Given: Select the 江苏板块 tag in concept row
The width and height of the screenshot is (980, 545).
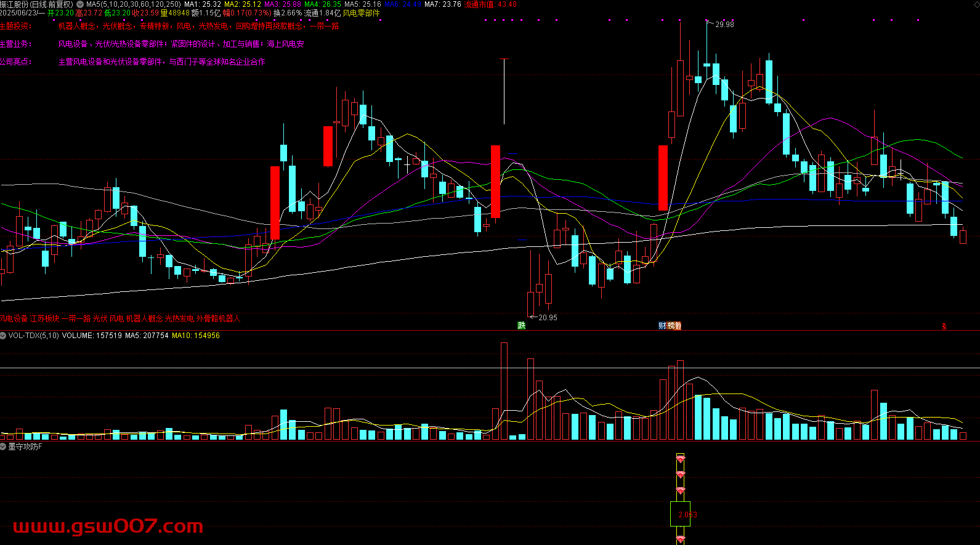Looking at the screenshot, I should click(x=45, y=318).
